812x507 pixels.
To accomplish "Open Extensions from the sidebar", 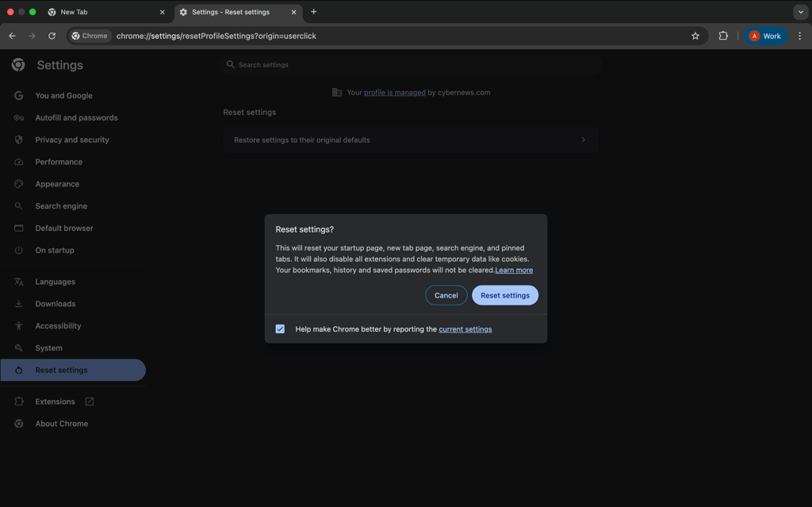I will [x=55, y=401].
